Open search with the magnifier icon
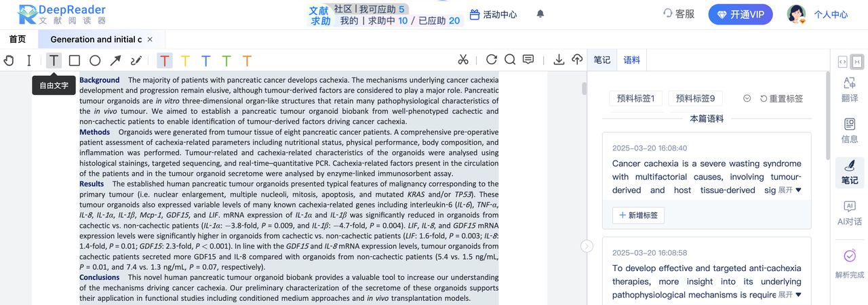The width and height of the screenshot is (868, 305). pyautogui.click(x=510, y=60)
